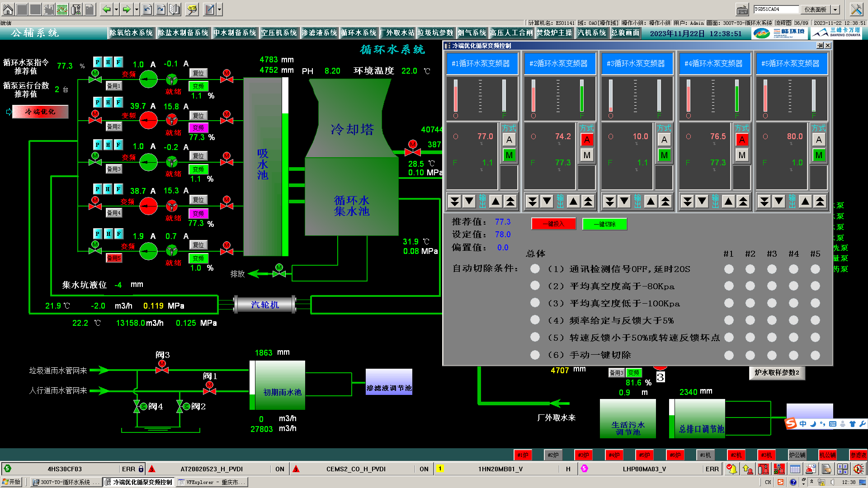Decrease #1 inverter output with single down arrow
868x488 pixels.
coord(469,201)
